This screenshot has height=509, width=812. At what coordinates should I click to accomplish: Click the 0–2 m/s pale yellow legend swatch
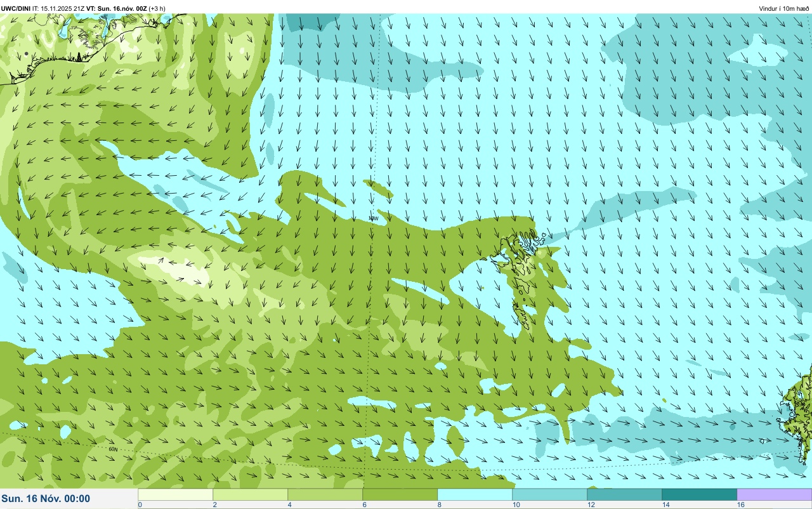(176, 494)
